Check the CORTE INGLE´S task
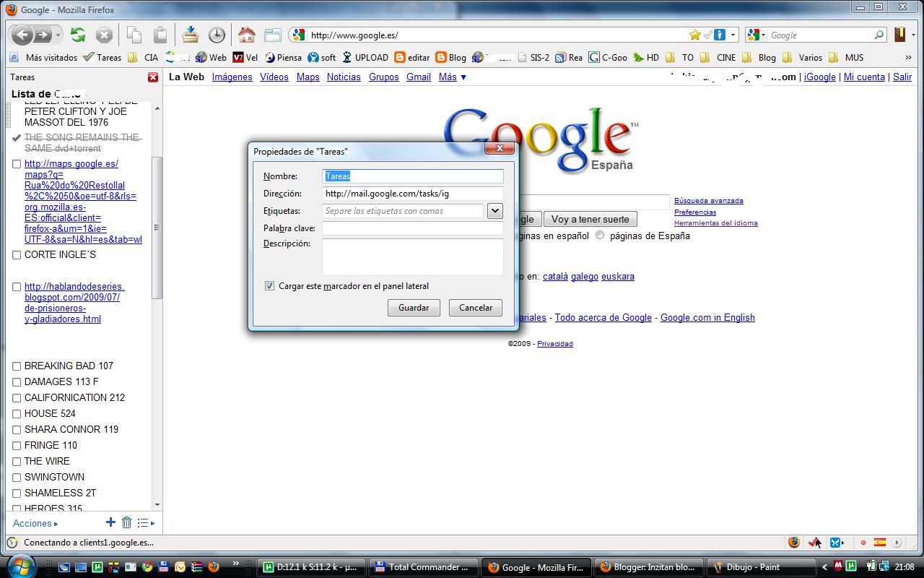 pyautogui.click(x=17, y=255)
